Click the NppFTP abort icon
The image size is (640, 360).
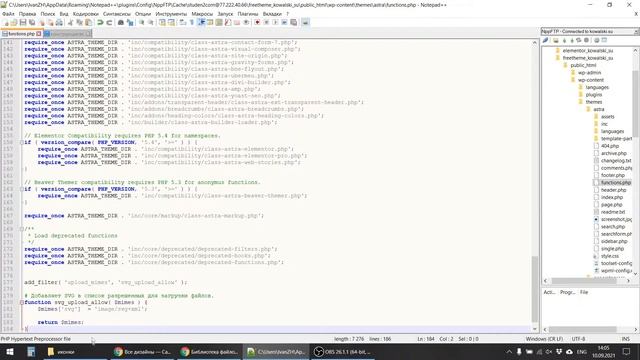tap(587, 40)
